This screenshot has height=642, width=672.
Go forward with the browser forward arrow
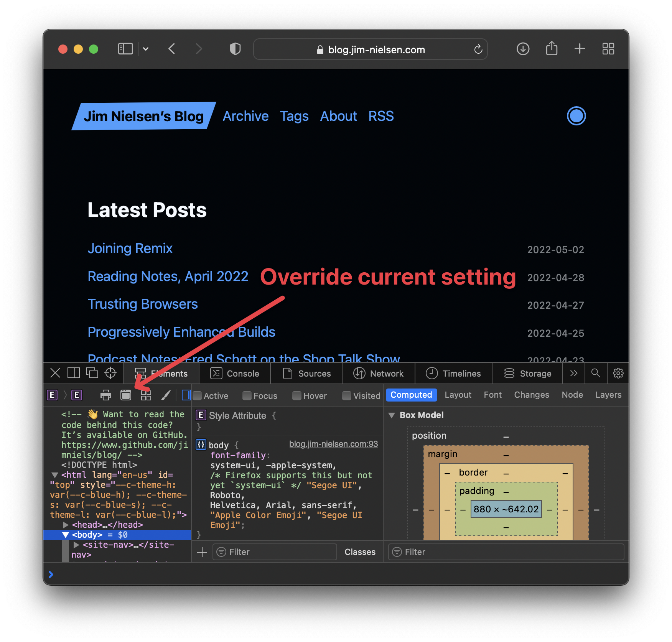pyautogui.click(x=198, y=49)
